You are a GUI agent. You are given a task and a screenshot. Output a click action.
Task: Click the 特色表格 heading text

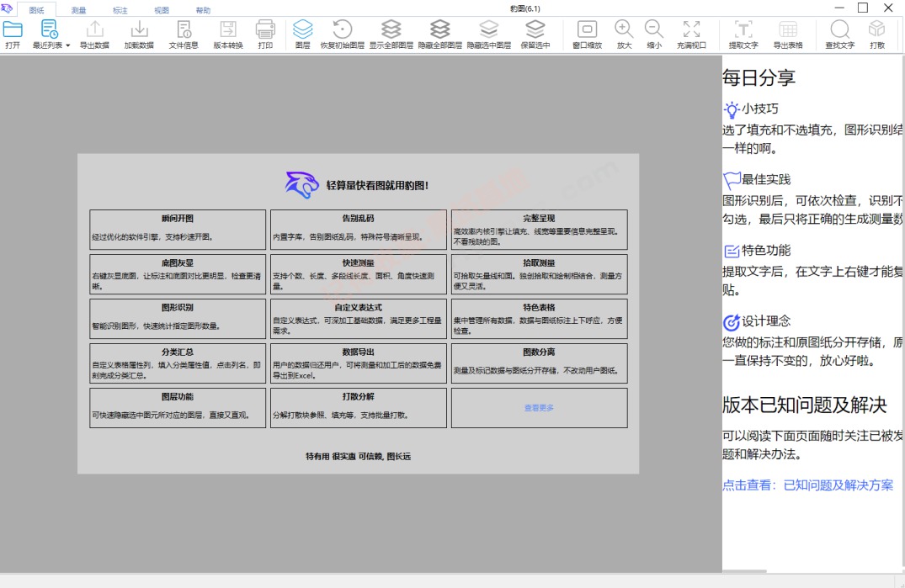[x=539, y=307]
